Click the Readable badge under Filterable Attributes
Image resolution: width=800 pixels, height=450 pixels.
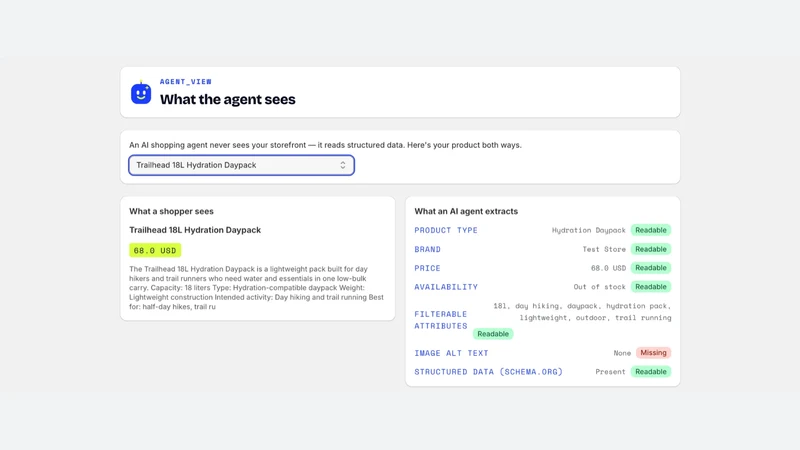(x=493, y=334)
